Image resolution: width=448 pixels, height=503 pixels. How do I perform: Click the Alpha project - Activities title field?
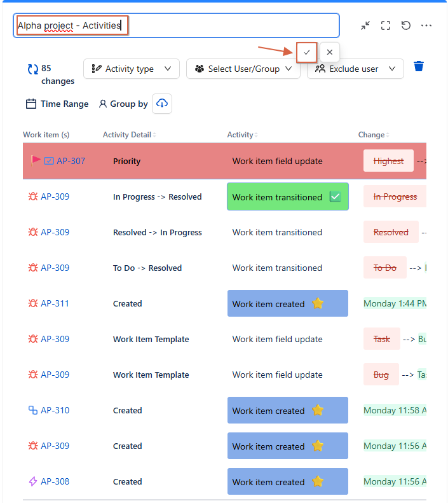pyautogui.click(x=176, y=25)
